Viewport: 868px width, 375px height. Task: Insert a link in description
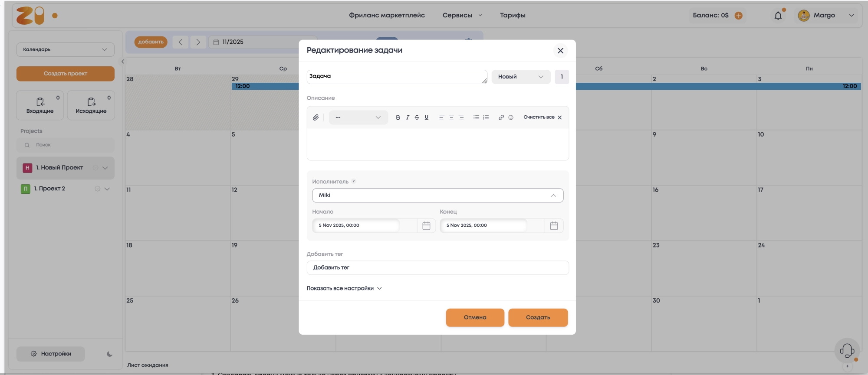pyautogui.click(x=501, y=117)
